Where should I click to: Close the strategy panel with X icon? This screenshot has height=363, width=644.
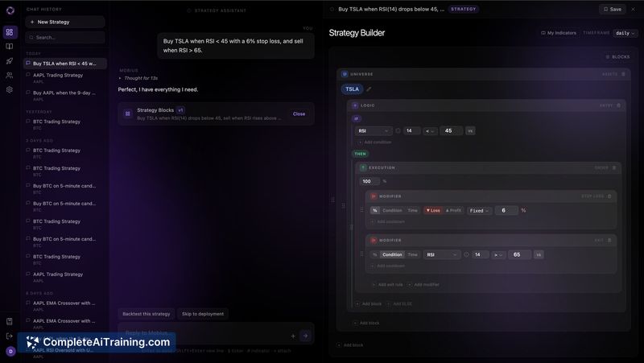[x=634, y=9]
